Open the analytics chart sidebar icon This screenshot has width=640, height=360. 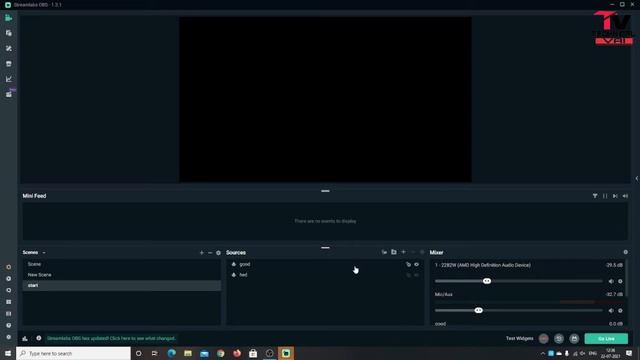pos(9,79)
